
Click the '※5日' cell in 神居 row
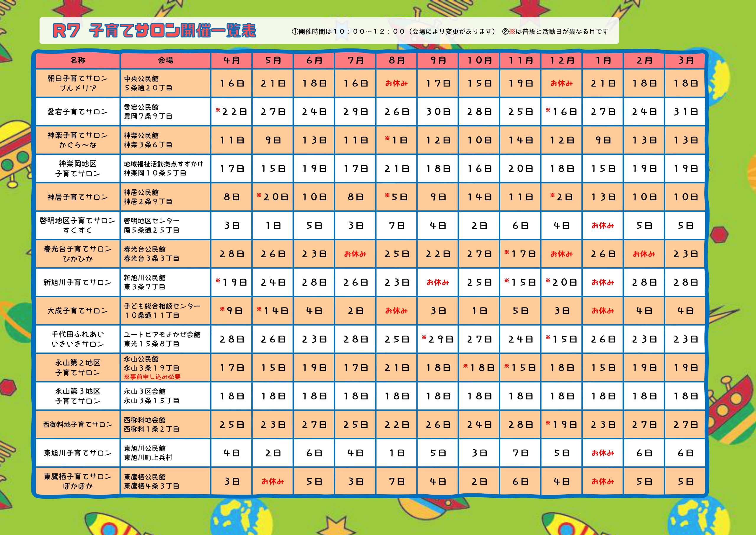(396, 197)
